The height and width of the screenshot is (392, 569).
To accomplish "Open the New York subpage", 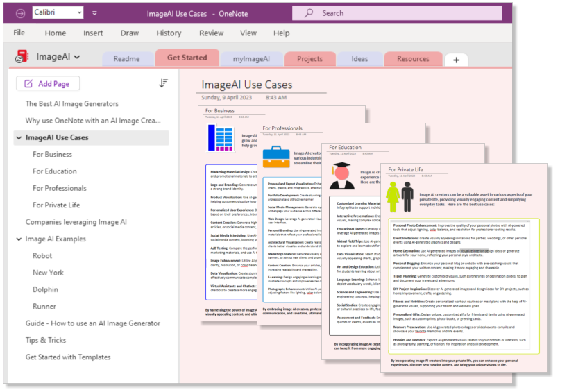I will click(48, 273).
